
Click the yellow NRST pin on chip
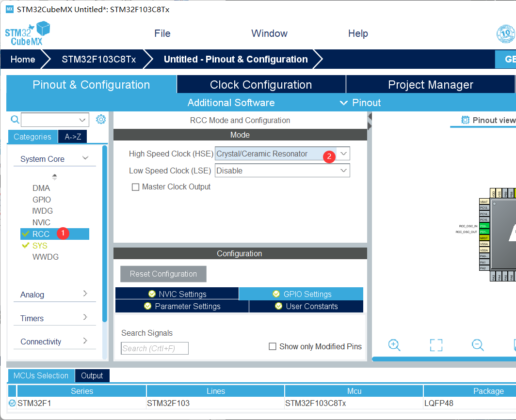point(484,238)
